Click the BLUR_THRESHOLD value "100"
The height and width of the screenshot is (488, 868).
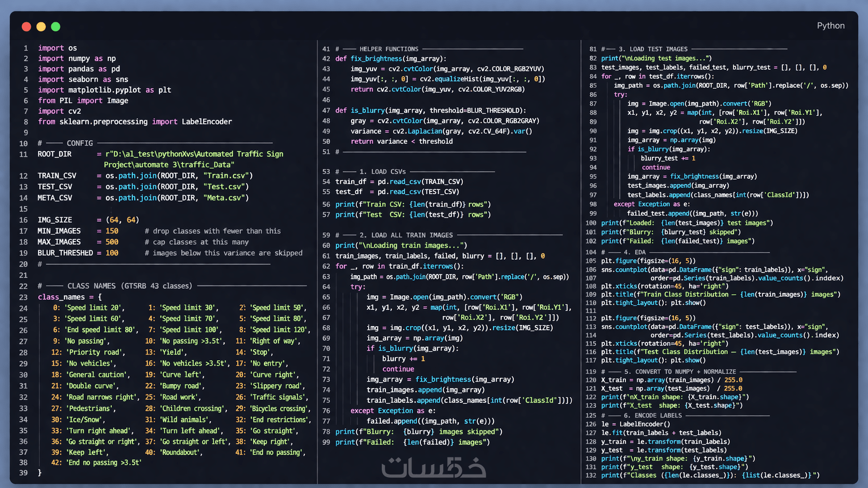click(112, 253)
